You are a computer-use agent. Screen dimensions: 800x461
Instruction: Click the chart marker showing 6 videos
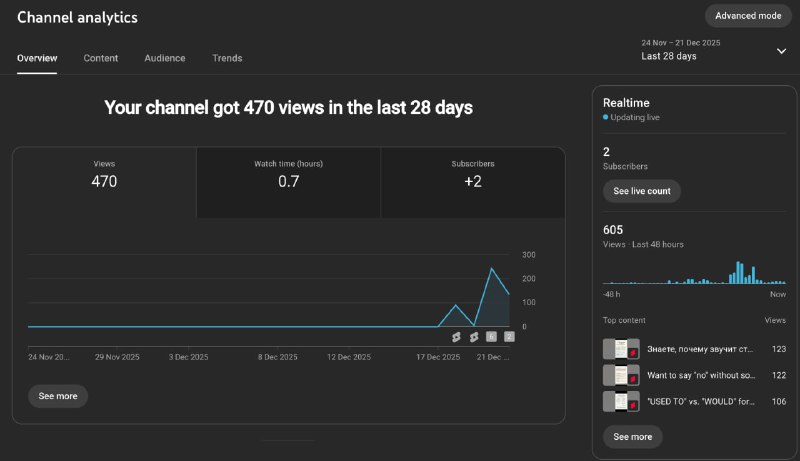coord(491,337)
